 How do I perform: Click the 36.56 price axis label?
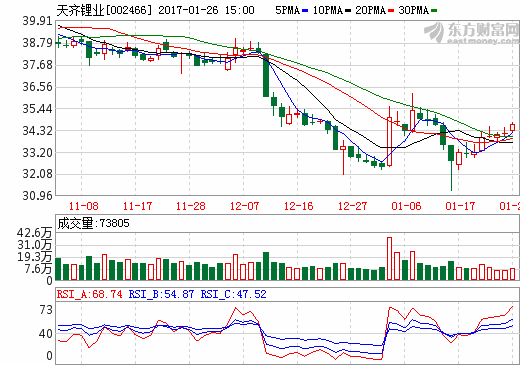pyautogui.click(x=37, y=87)
